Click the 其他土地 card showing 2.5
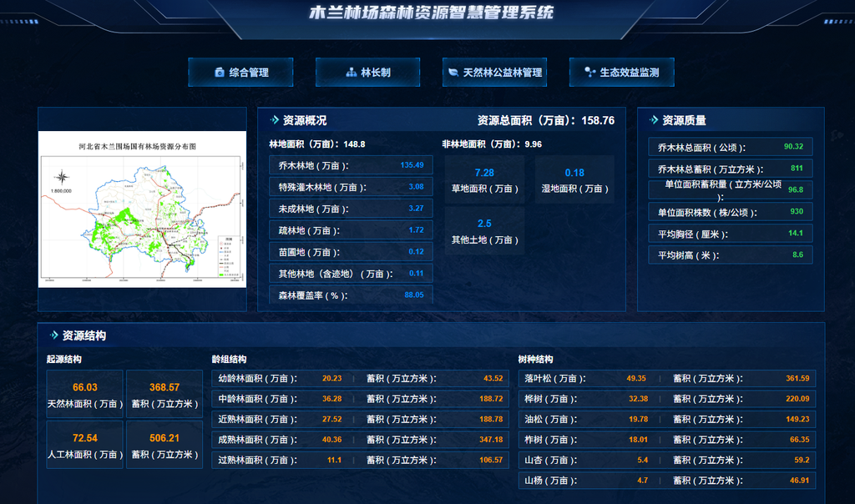Image resolution: width=855 pixels, height=504 pixels. click(484, 231)
